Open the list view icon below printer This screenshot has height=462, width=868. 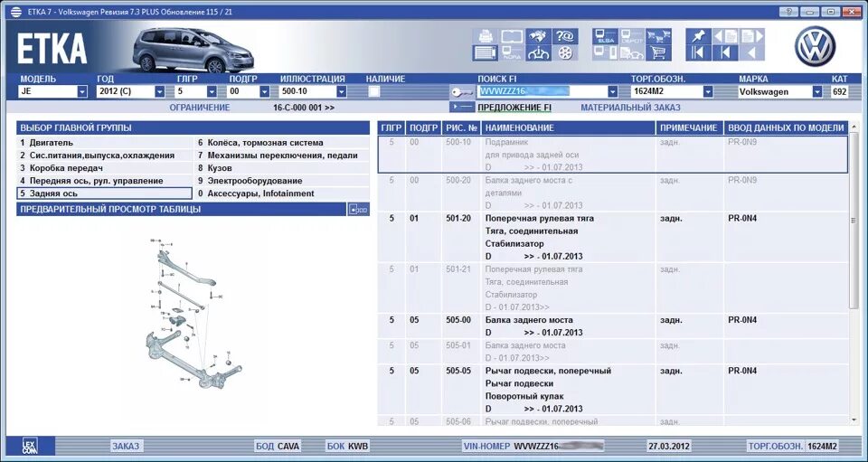tap(486, 53)
